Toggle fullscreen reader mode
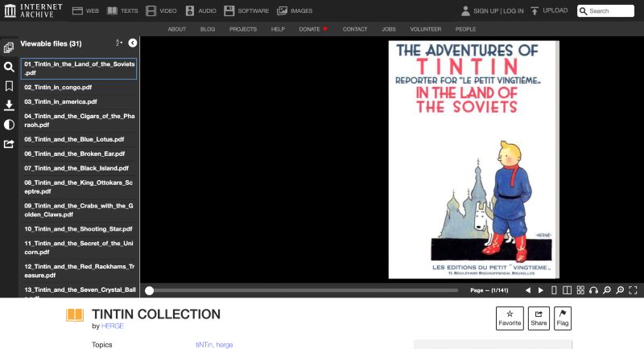The image size is (644, 349). [x=633, y=290]
